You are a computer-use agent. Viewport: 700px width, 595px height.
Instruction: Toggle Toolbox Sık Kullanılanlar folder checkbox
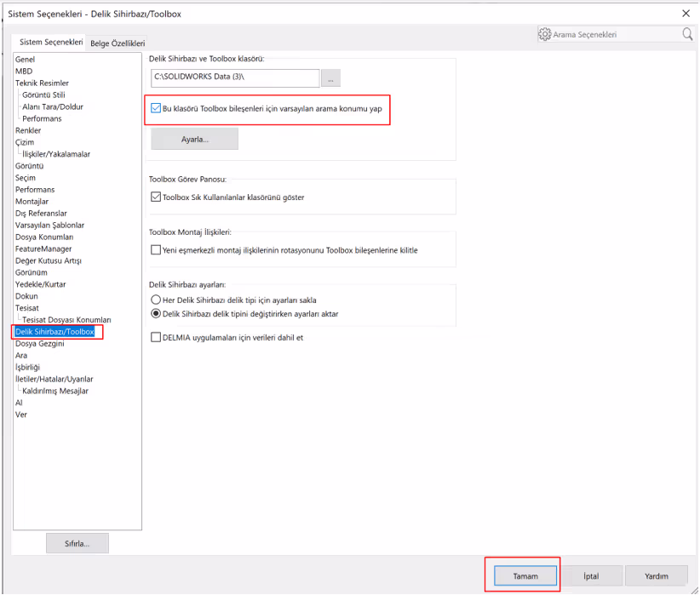(155, 197)
